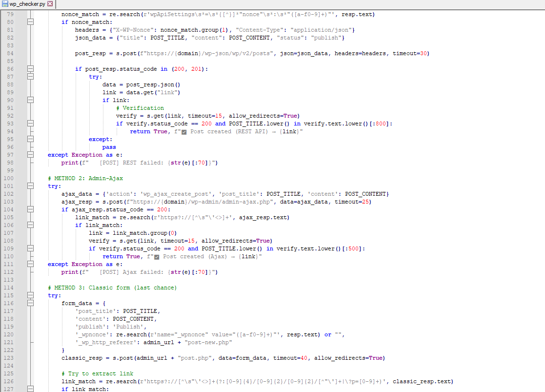The height and width of the screenshot is (392, 545).
Task: Click the '_wp_http_referer' key on line 121
Action: [106, 342]
